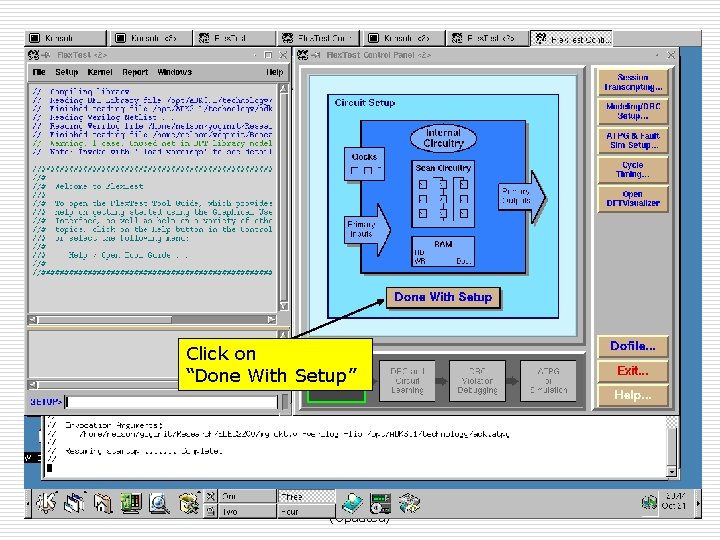The height and width of the screenshot is (540, 720).
Task: Click the Clocks block in Circuit Setup
Action: 364,164
